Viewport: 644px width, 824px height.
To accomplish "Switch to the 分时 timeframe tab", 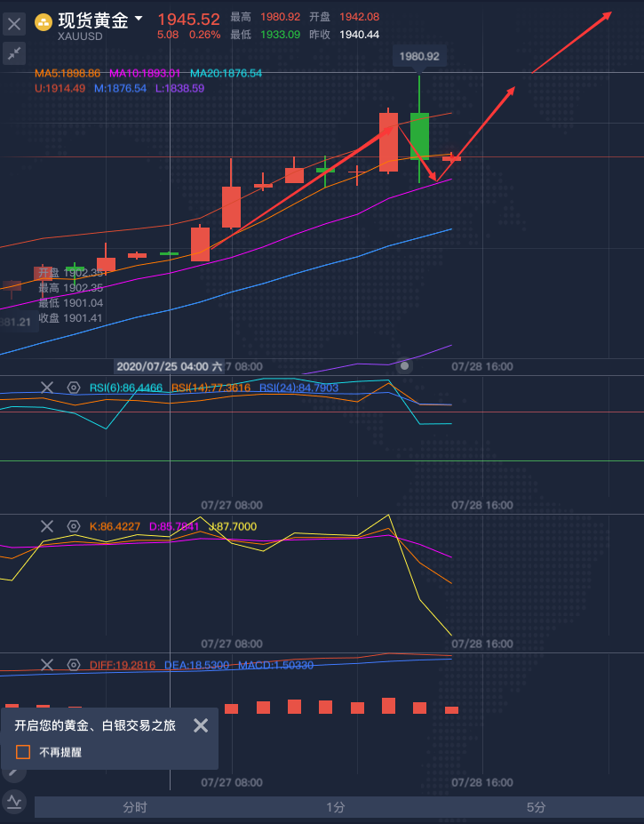I will [135, 807].
